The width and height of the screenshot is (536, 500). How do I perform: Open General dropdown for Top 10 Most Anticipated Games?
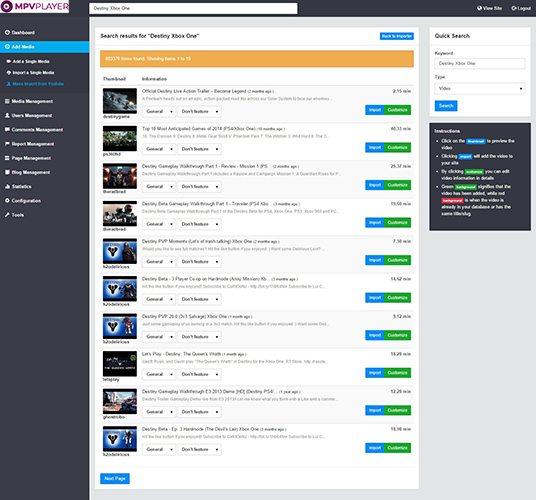pos(159,149)
